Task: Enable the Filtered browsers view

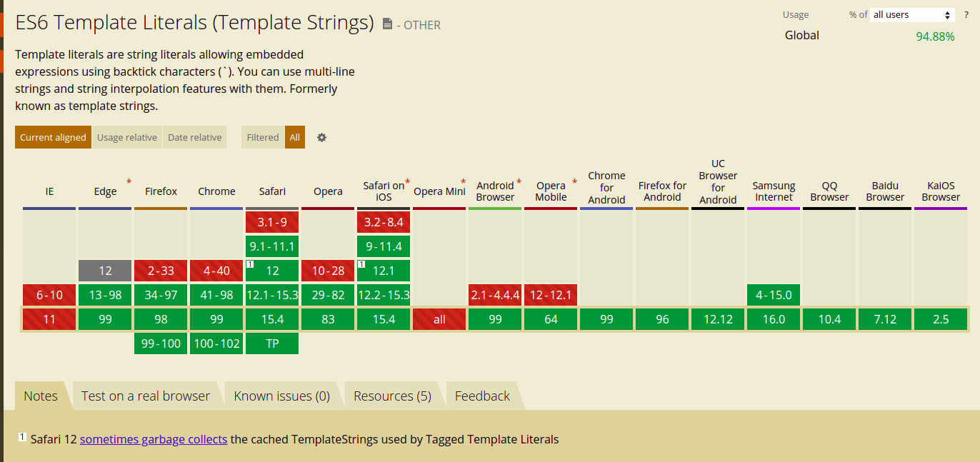Action: [x=263, y=138]
